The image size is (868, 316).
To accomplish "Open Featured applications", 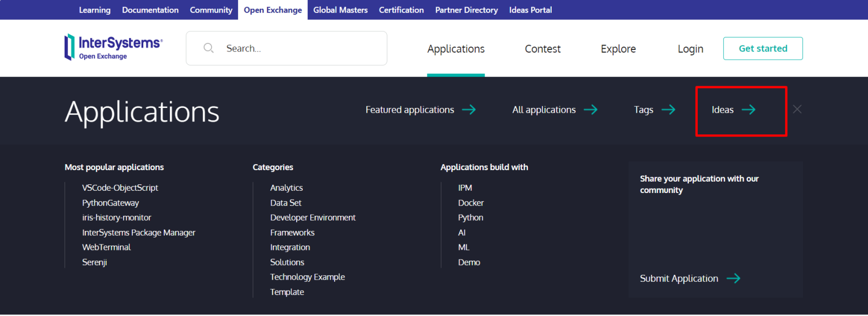I will coord(410,109).
